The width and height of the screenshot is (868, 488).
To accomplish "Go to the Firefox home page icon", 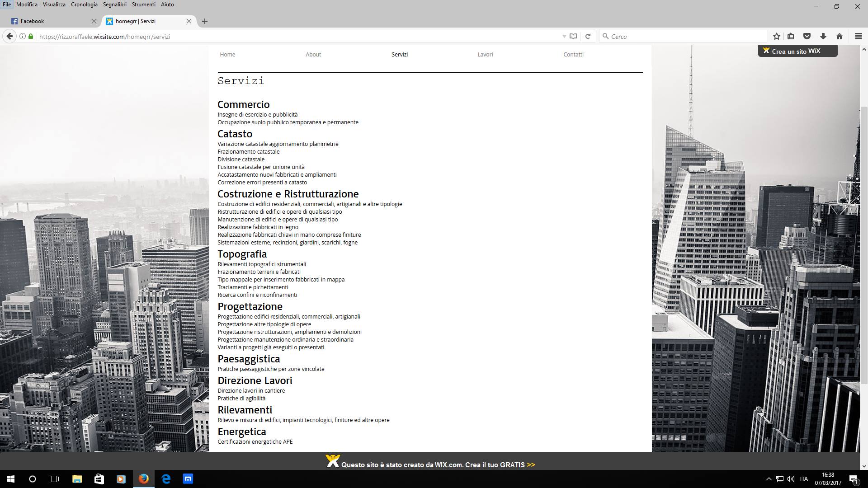I will click(840, 37).
